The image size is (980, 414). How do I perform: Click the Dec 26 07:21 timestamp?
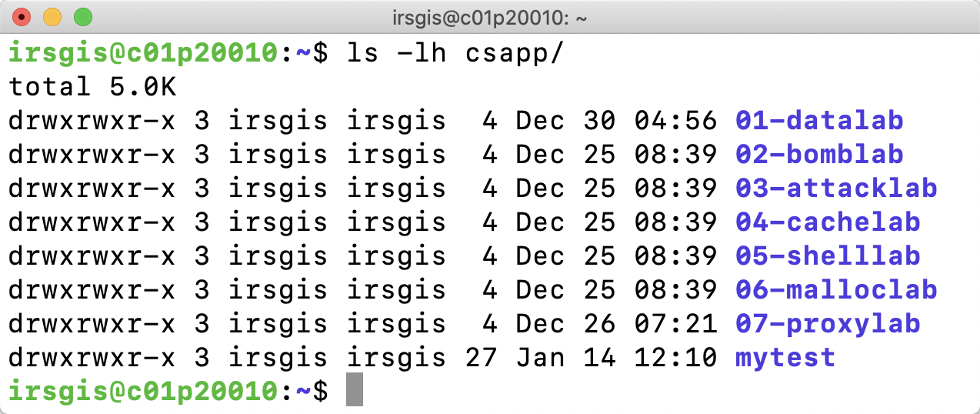(616, 324)
